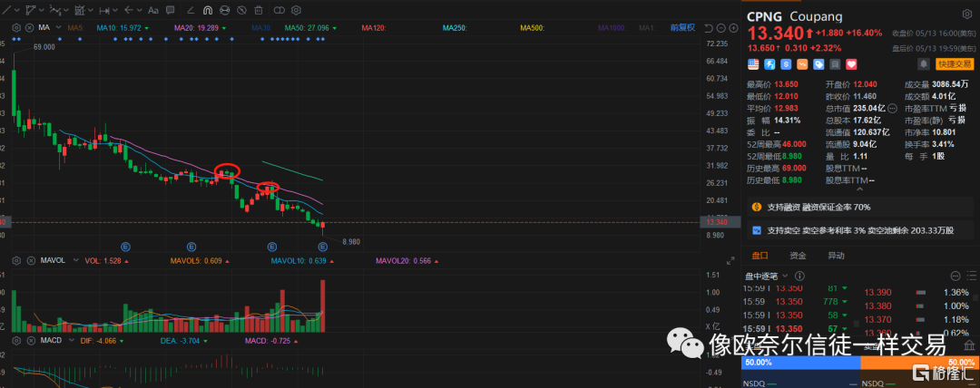This screenshot has width=980, height=388.
Task: Collapse the quote details chevron
Action: coord(859,189)
